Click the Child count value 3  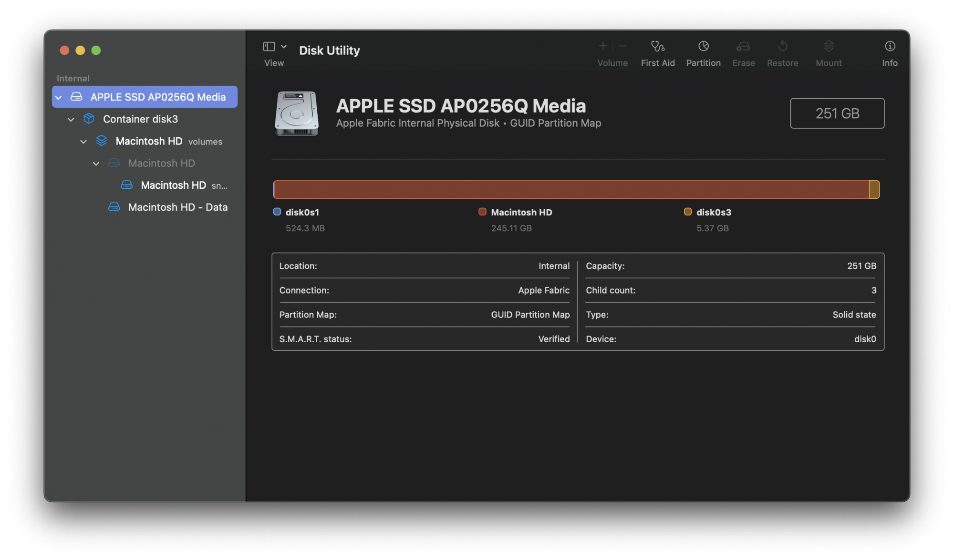tap(874, 290)
